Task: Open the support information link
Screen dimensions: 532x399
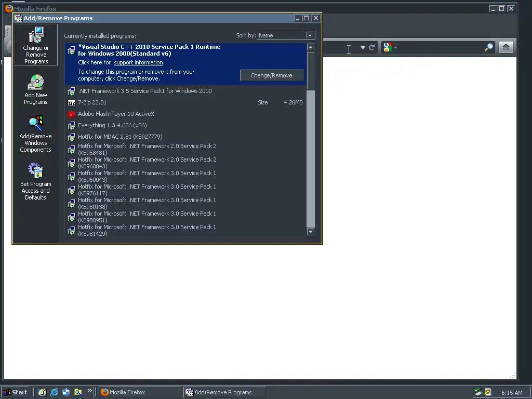Action: pyautogui.click(x=138, y=62)
